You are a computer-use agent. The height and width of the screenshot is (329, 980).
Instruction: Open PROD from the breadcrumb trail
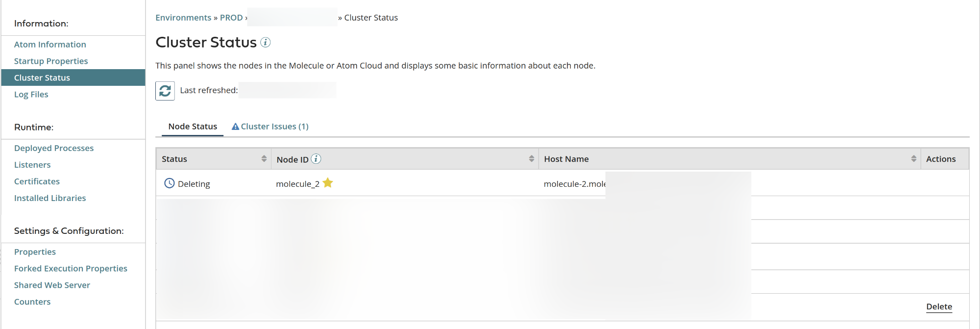click(x=230, y=17)
